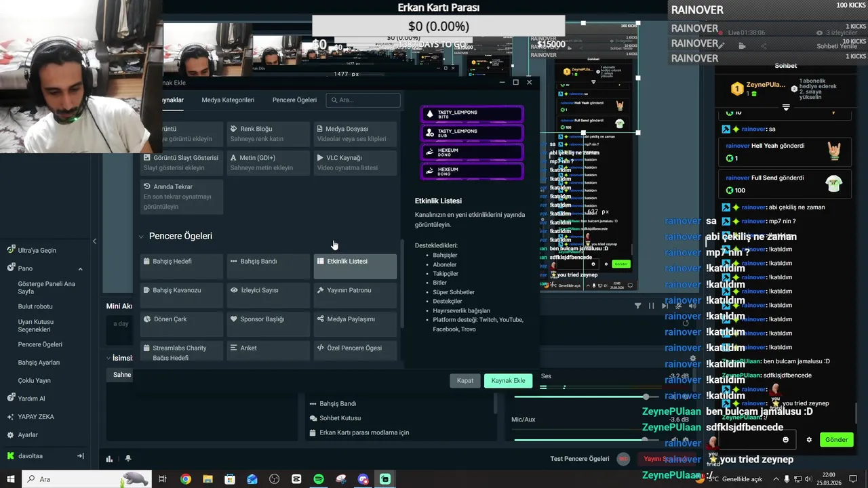Select the Medya Paylaşımı widget
This screenshot has height=488, width=868.
click(355, 325)
